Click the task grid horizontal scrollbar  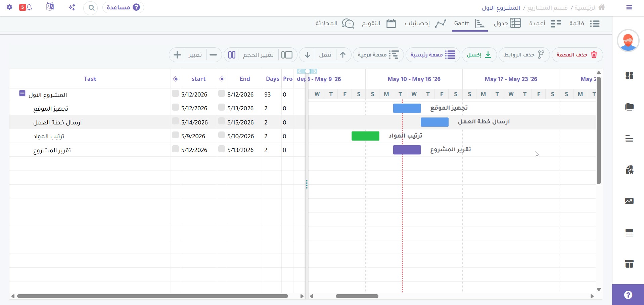click(152, 296)
